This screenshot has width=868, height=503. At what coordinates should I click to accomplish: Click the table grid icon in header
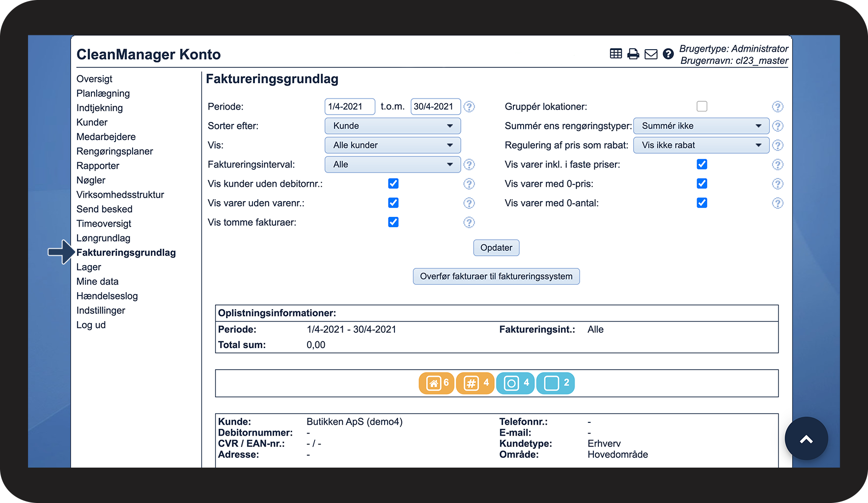click(x=616, y=54)
